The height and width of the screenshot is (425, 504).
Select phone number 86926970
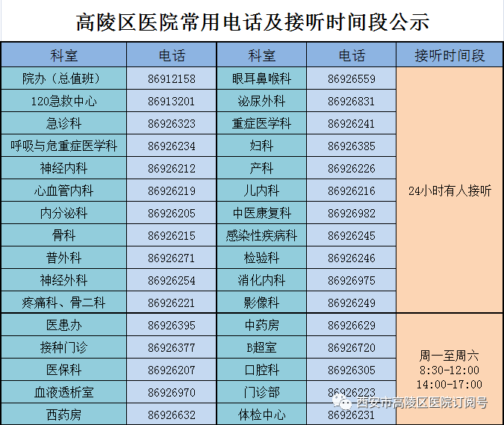172,393
